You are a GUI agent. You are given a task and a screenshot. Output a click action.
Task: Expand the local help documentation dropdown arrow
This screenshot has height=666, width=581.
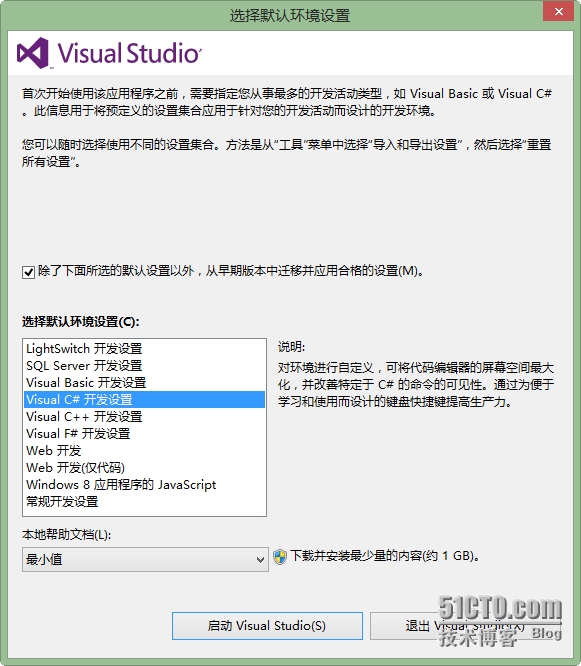pos(260,559)
